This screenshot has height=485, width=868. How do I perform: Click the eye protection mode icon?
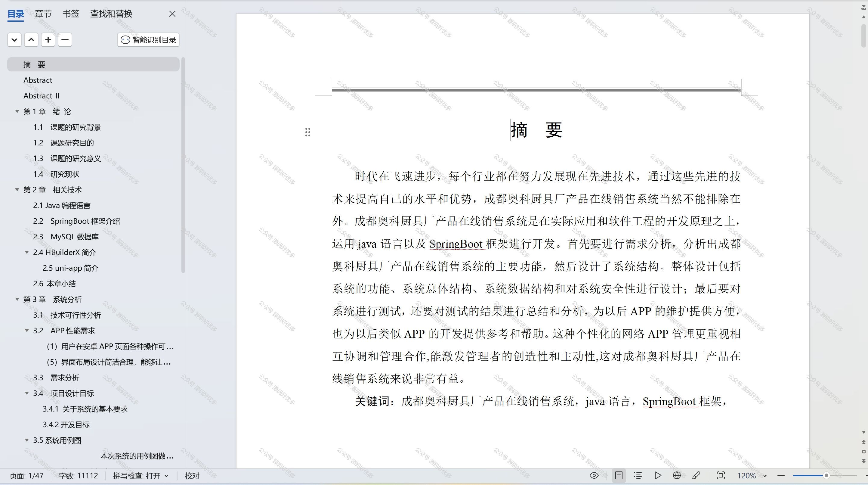pyautogui.click(x=594, y=476)
